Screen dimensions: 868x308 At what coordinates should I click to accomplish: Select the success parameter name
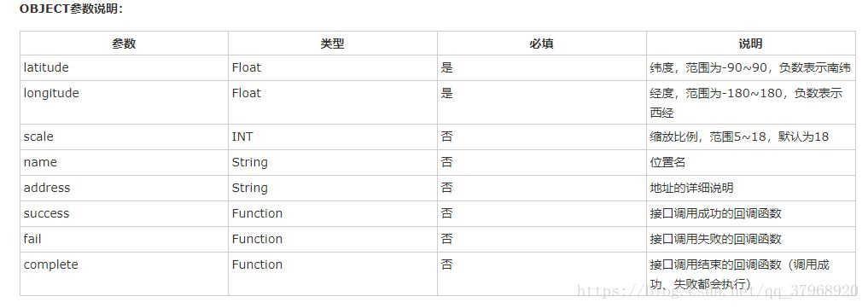click(46, 213)
